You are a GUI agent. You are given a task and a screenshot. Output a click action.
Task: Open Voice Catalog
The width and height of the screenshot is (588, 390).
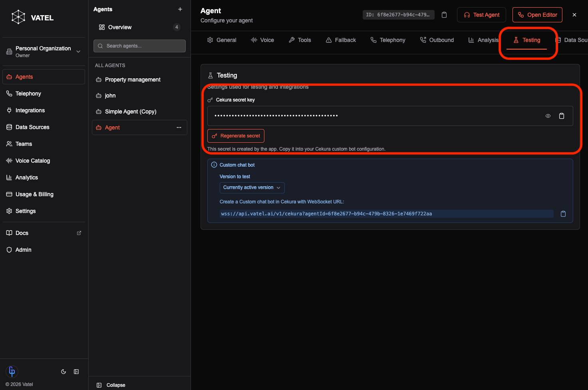[x=44, y=161]
